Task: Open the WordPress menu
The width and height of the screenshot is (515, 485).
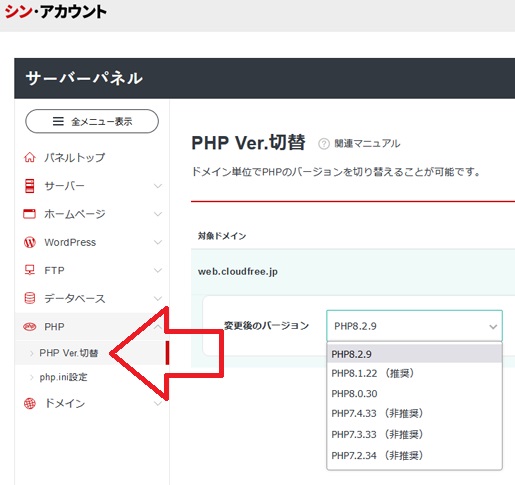Action: tap(70, 242)
